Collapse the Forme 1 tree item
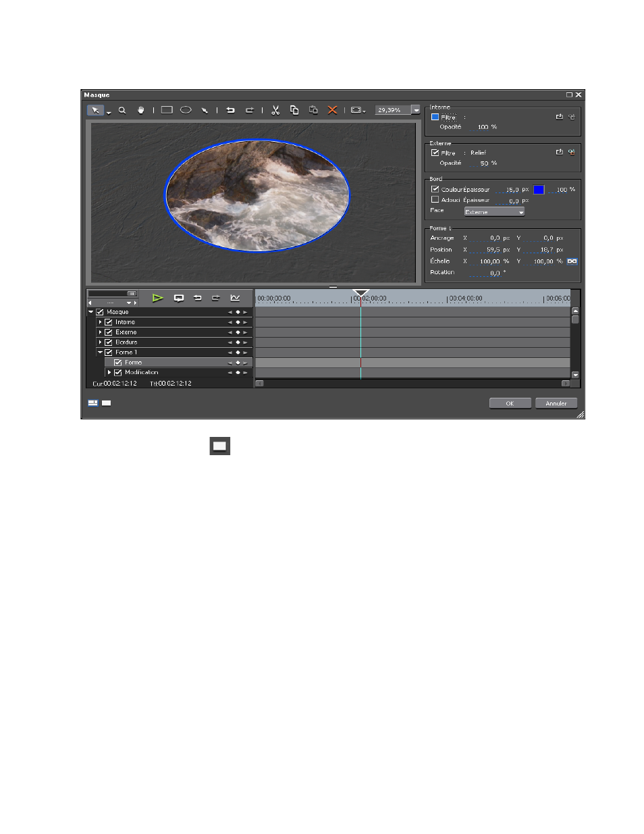Screen dimensions: 644x834 point(100,353)
